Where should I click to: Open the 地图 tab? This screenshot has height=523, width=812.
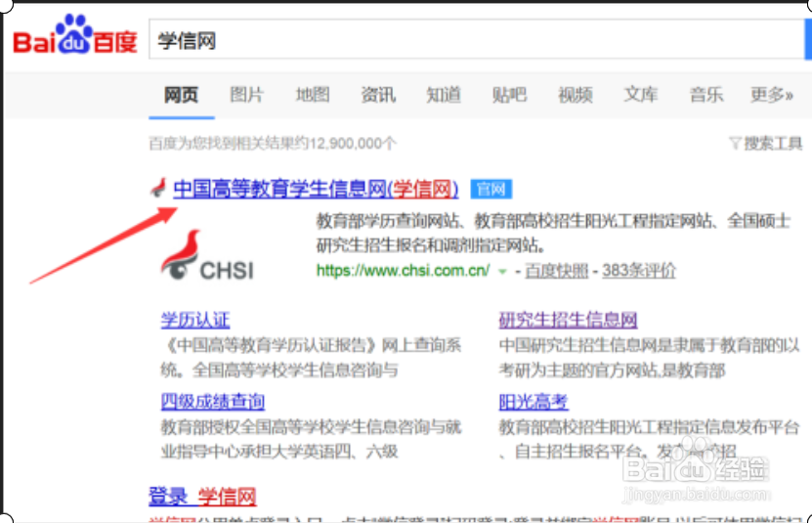point(313,95)
